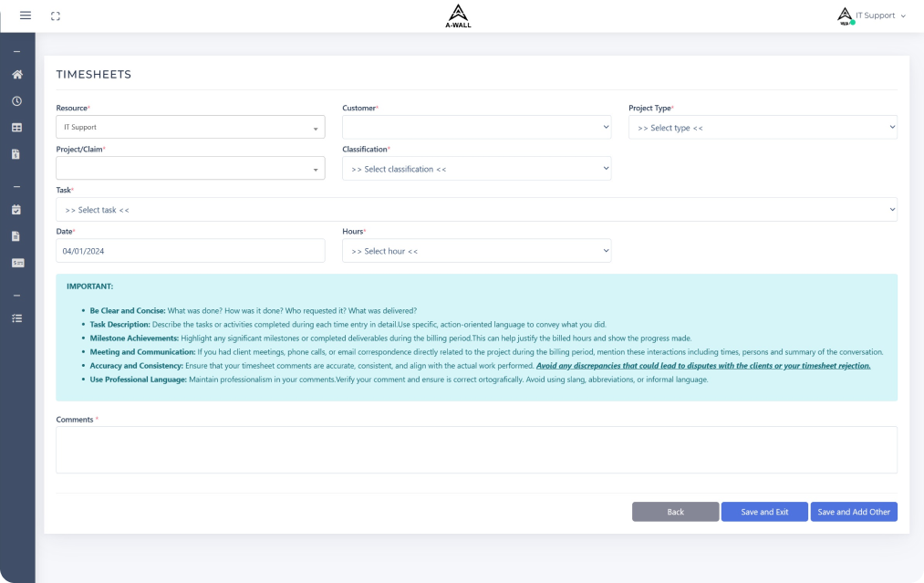Click the Date input field
The width and height of the screenshot is (924, 583).
click(x=190, y=251)
